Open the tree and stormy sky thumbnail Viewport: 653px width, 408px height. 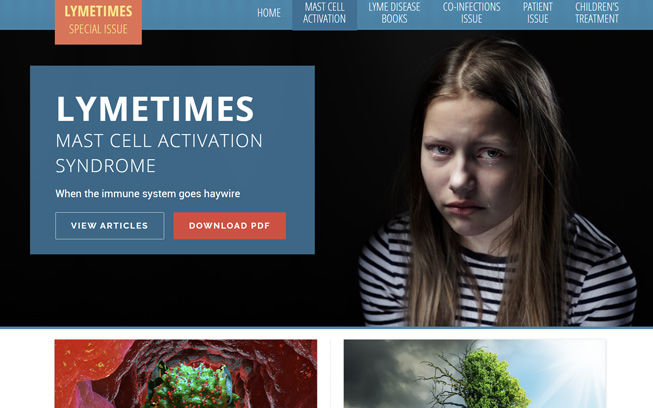pyautogui.click(x=474, y=373)
